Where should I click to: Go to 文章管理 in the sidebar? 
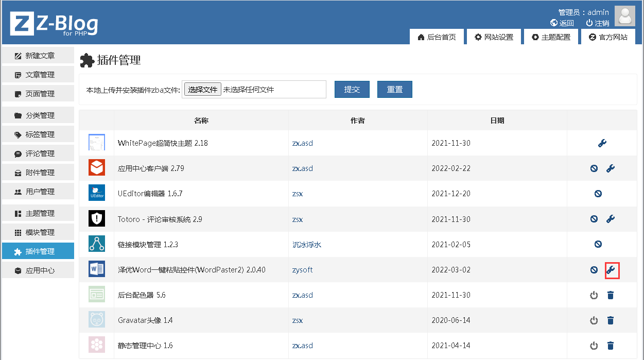point(38,75)
